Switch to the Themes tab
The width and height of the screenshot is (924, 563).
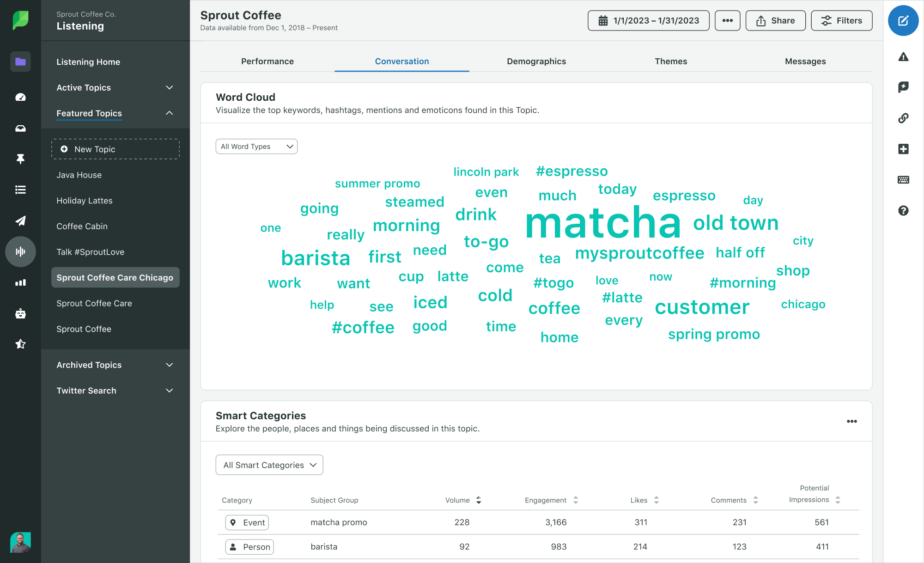point(670,61)
